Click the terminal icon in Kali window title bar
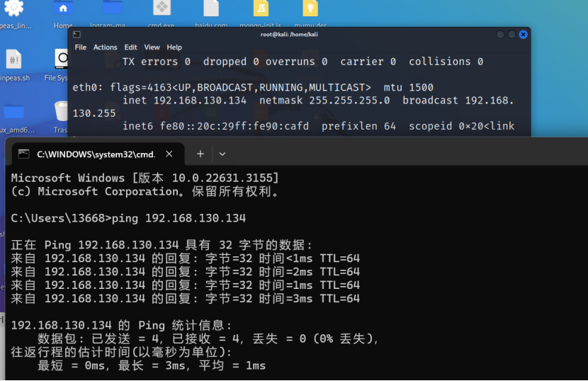Viewport: 588px width, 381px height. pos(77,35)
